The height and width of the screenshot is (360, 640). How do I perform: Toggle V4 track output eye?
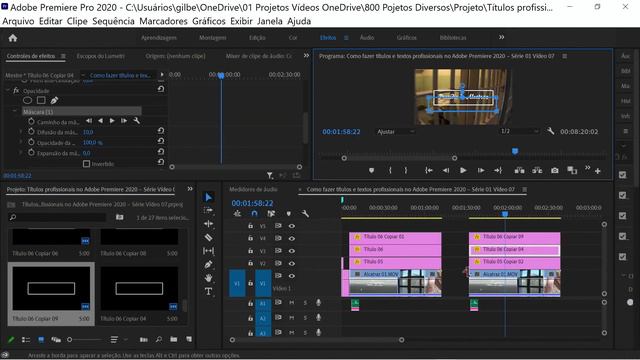(291, 238)
